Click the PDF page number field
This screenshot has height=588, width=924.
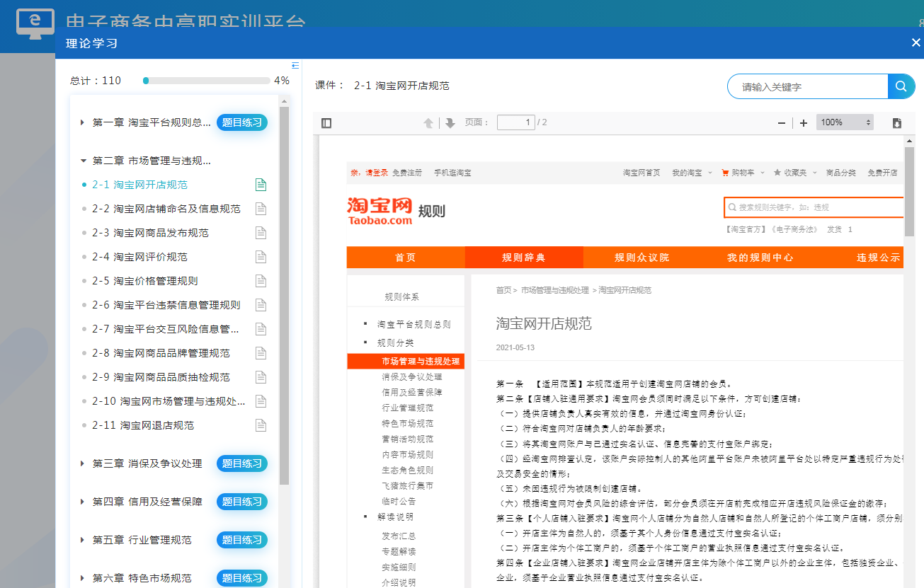515,123
